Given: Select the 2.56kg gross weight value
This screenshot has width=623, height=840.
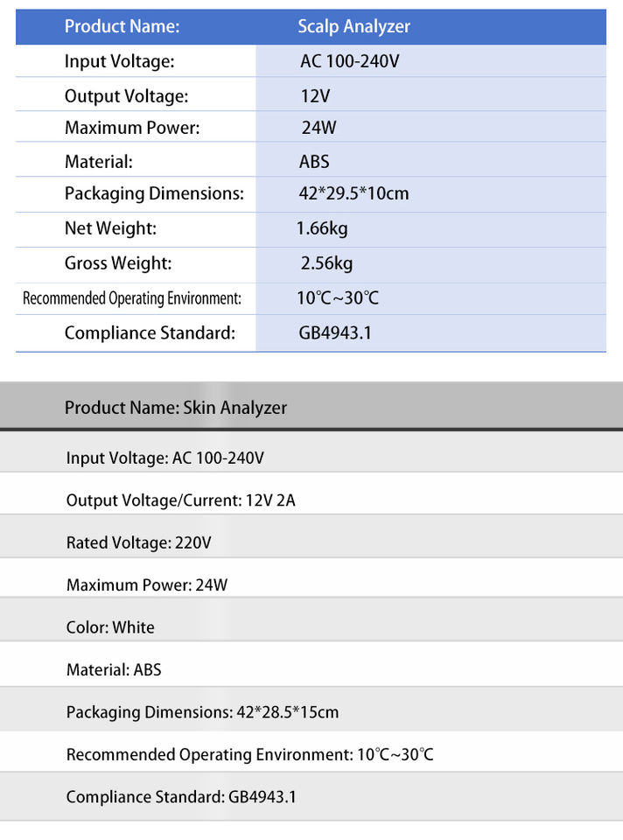Looking at the screenshot, I should tap(326, 263).
